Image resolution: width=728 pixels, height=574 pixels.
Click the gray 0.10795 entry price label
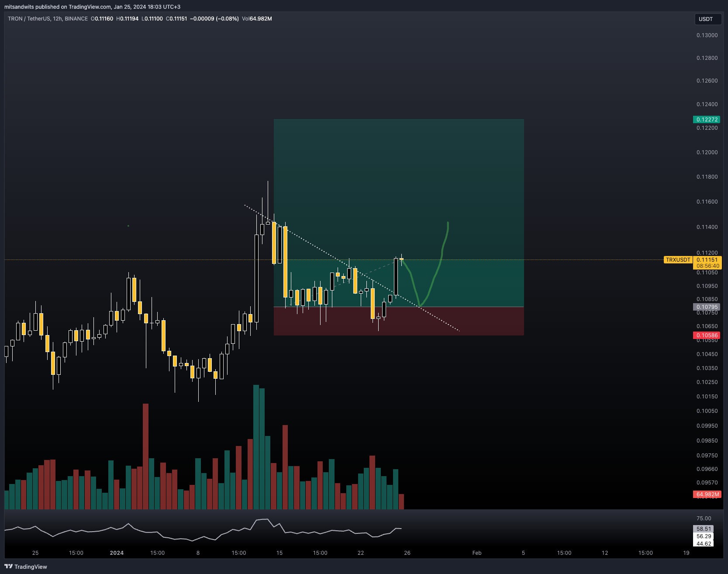tap(707, 307)
